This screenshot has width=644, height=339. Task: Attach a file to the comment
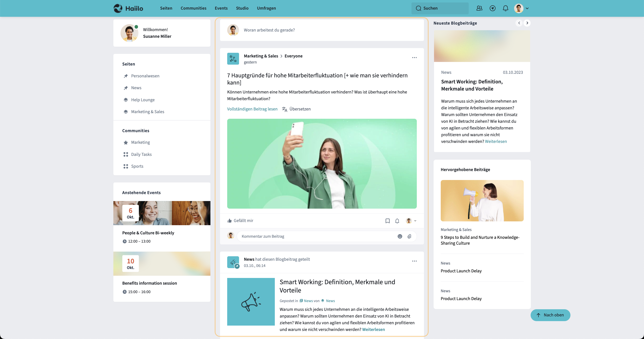tap(409, 236)
